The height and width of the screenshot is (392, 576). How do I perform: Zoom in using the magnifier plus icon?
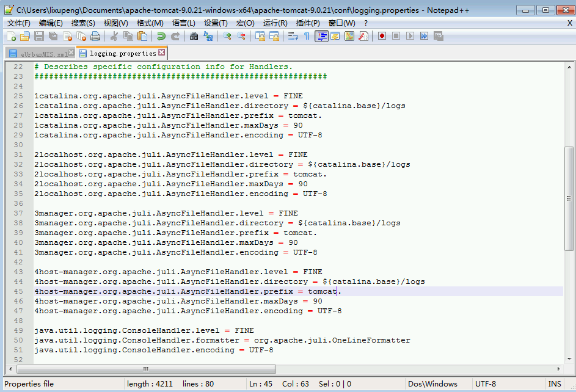[227, 36]
